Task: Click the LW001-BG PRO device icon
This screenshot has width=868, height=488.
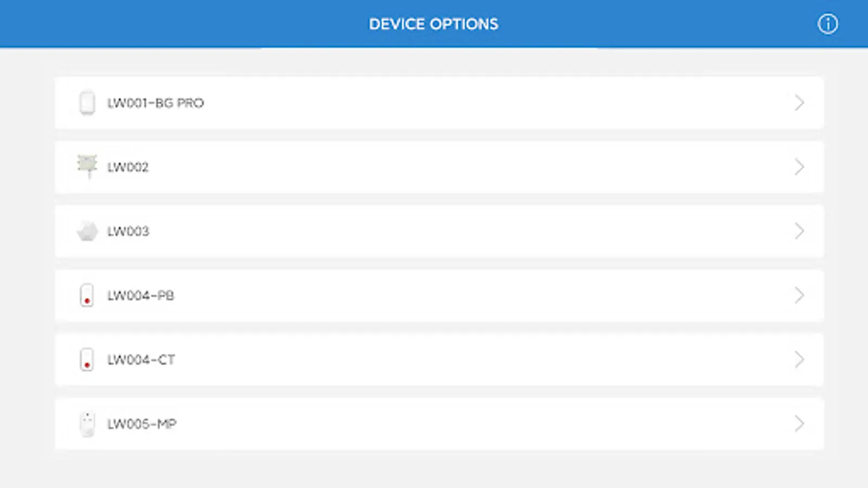Action: tap(87, 103)
